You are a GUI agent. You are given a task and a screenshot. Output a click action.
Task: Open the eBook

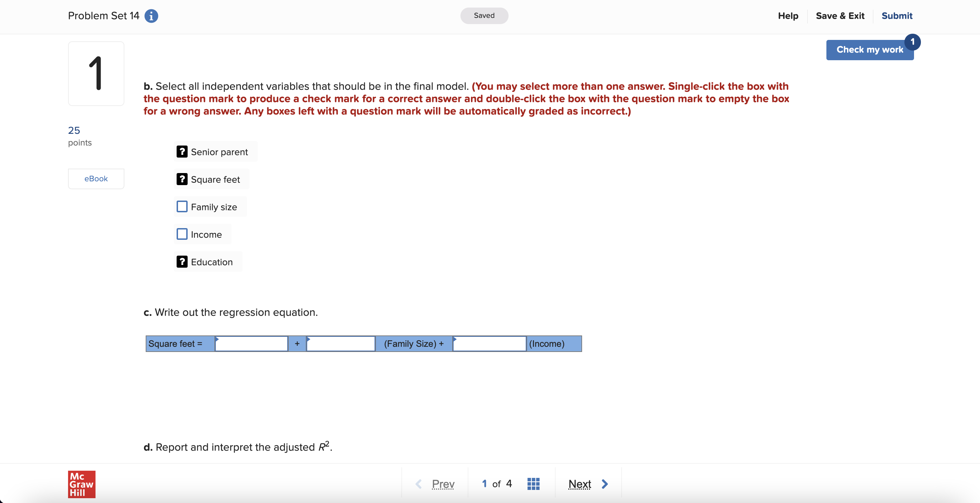pyautogui.click(x=96, y=178)
